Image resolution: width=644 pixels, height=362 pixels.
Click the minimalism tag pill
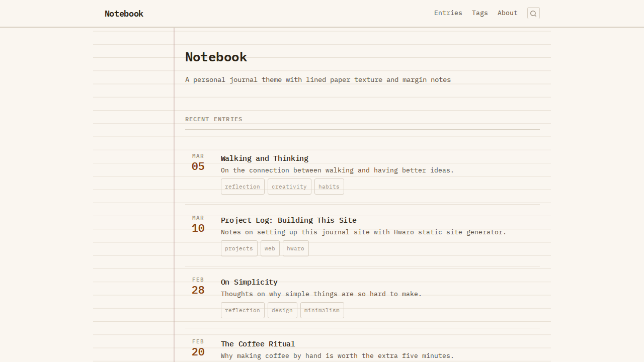tap(322, 310)
